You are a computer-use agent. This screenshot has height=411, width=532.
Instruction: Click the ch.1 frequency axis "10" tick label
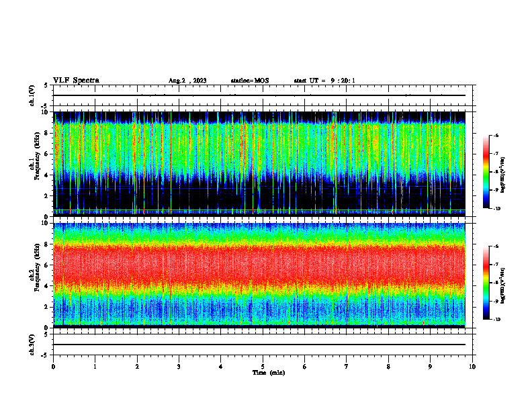point(44,112)
